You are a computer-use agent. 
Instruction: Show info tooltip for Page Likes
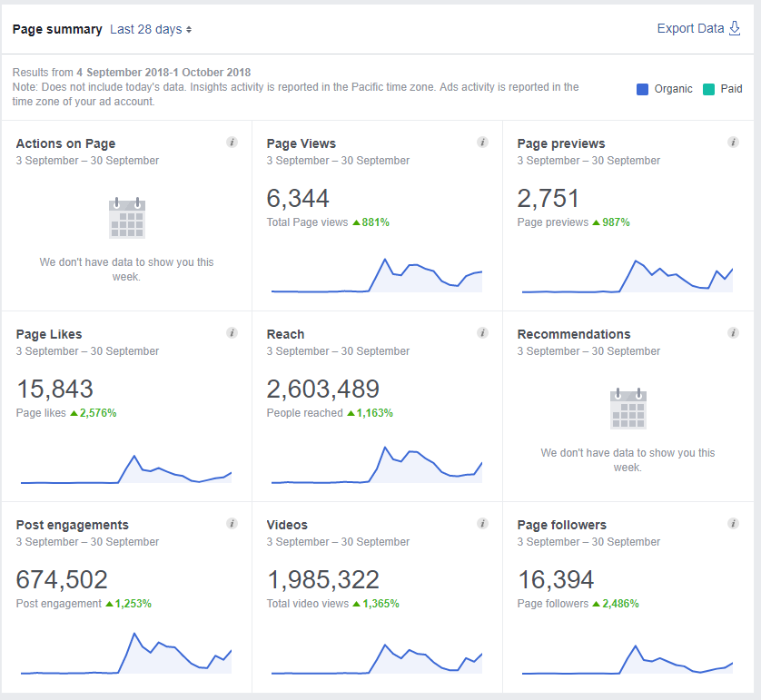pyautogui.click(x=232, y=333)
